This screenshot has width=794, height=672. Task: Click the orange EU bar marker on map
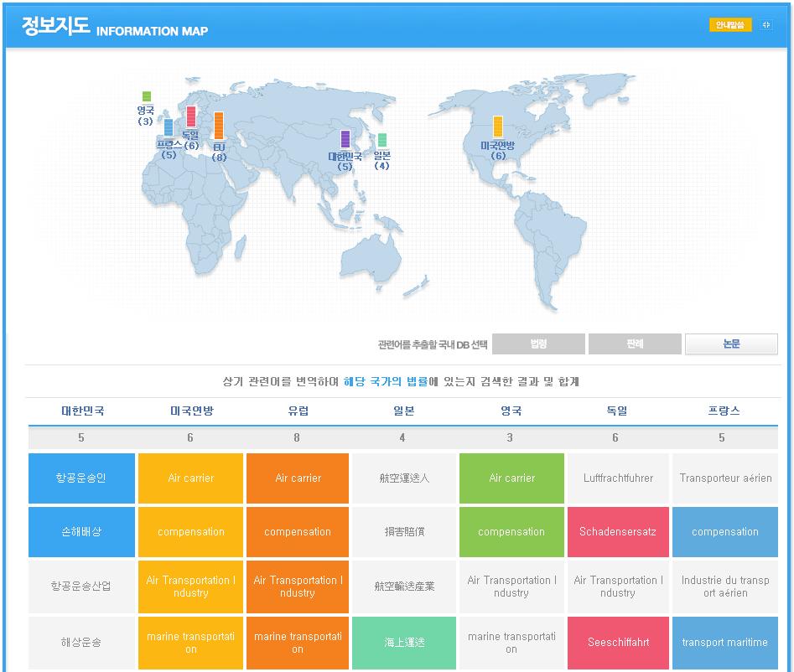(x=219, y=126)
